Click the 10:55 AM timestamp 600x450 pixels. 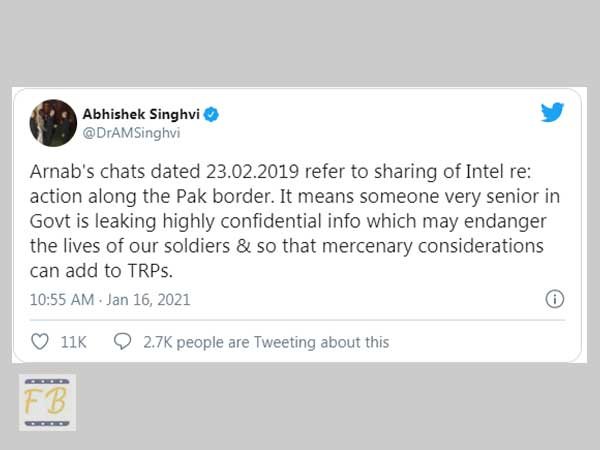(x=62, y=300)
